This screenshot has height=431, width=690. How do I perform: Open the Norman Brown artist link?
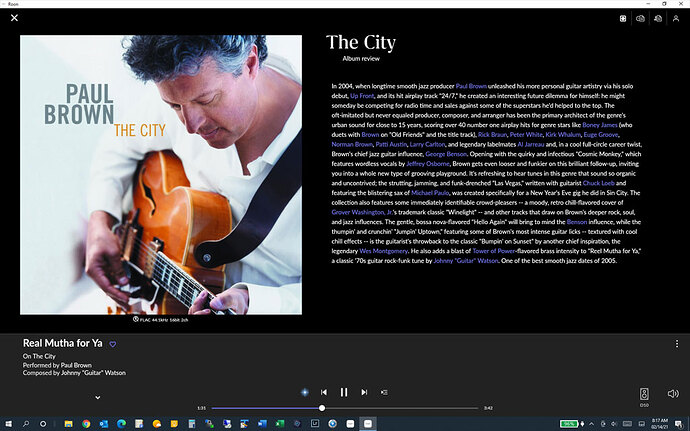[x=352, y=144]
